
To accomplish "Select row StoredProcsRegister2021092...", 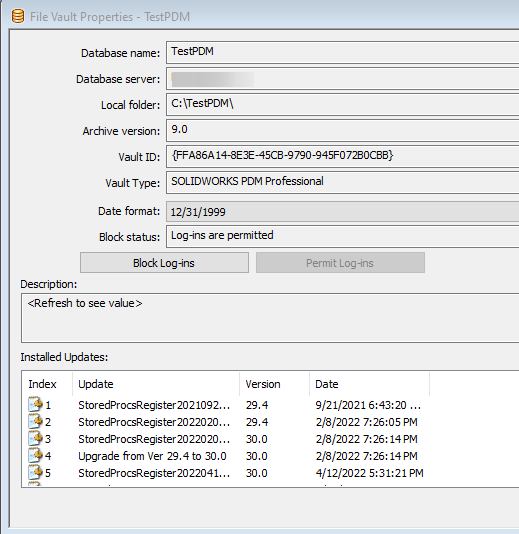I will [154, 405].
